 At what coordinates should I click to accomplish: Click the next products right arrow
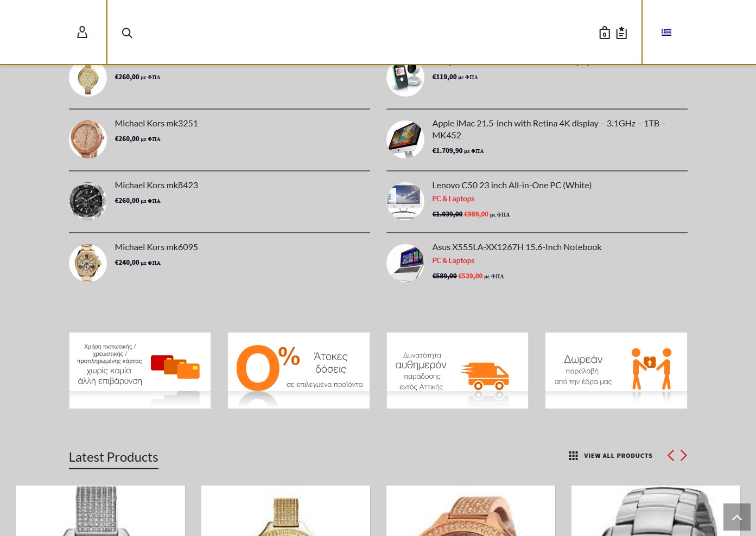pos(684,456)
